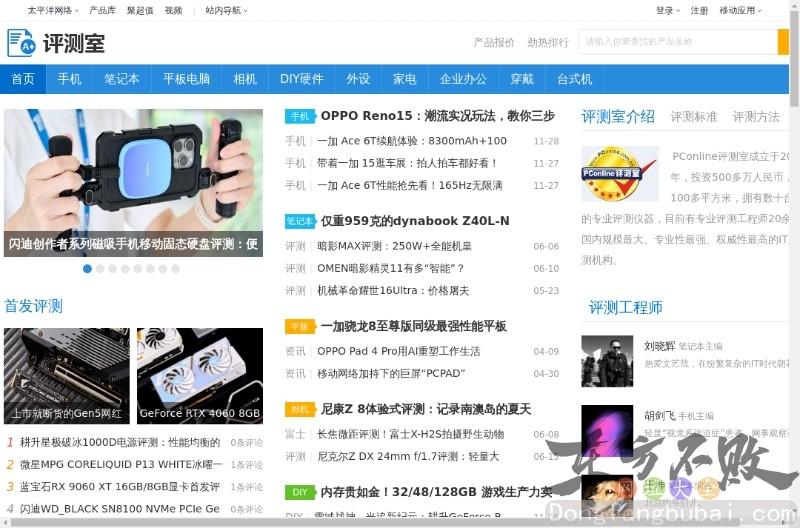Open the 手机 nav tab
This screenshot has width=800, height=528.
click(x=69, y=79)
